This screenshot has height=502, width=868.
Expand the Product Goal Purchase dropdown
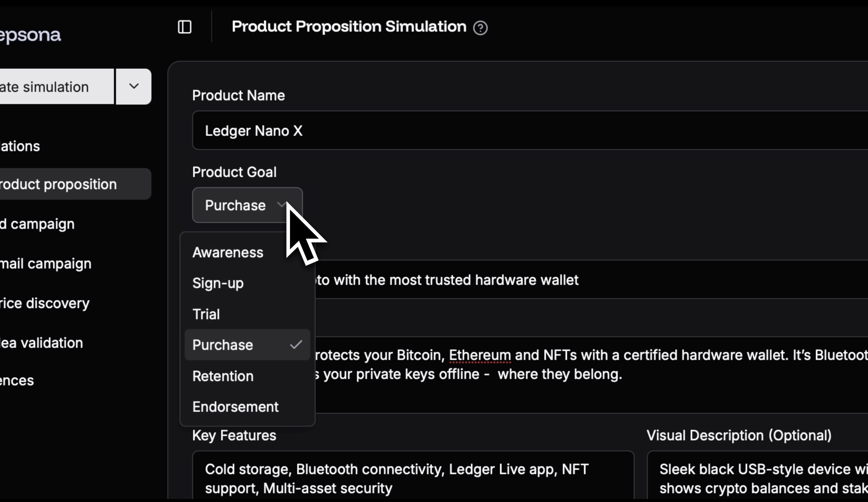247,205
